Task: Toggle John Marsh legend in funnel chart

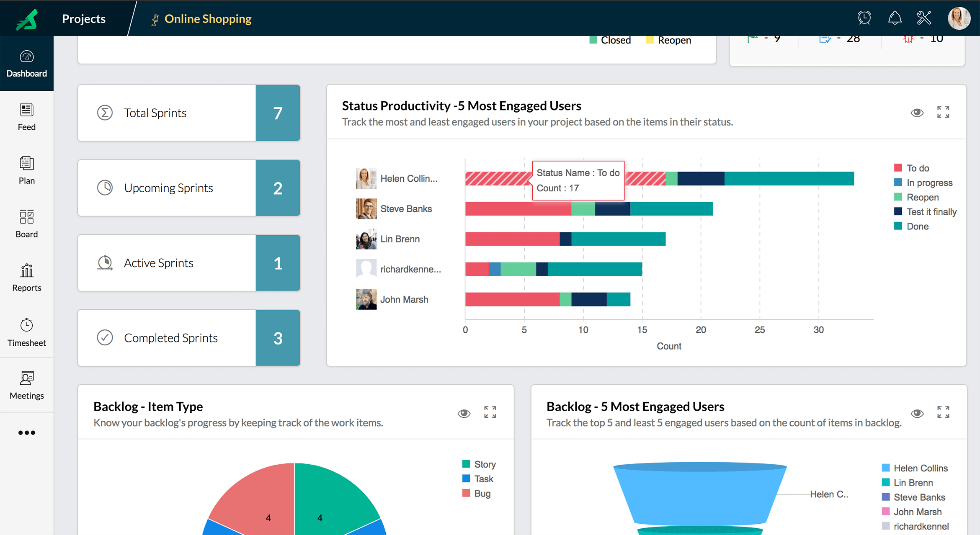Action: pyautogui.click(x=912, y=512)
